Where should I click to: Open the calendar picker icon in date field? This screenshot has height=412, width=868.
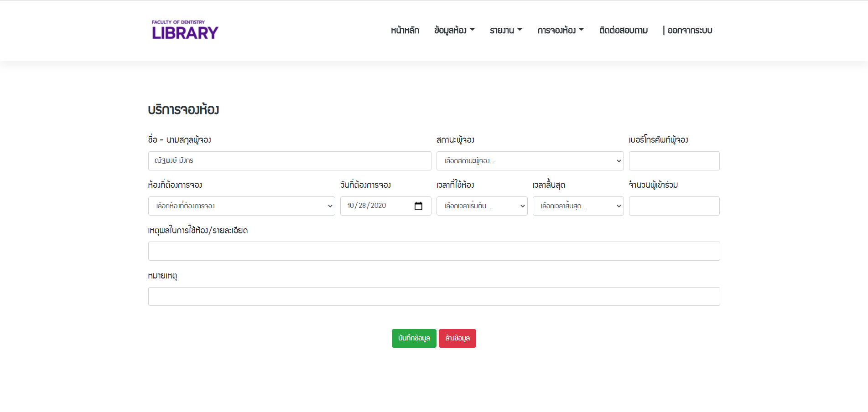click(x=418, y=206)
